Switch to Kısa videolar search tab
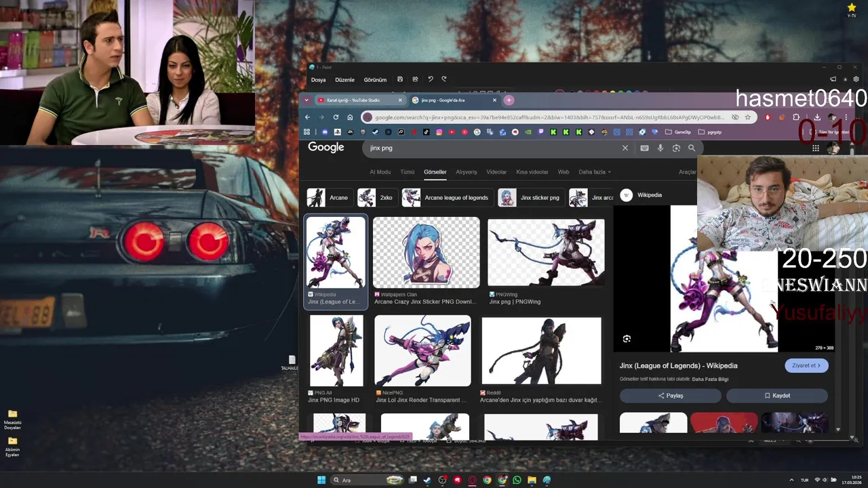 tap(532, 172)
